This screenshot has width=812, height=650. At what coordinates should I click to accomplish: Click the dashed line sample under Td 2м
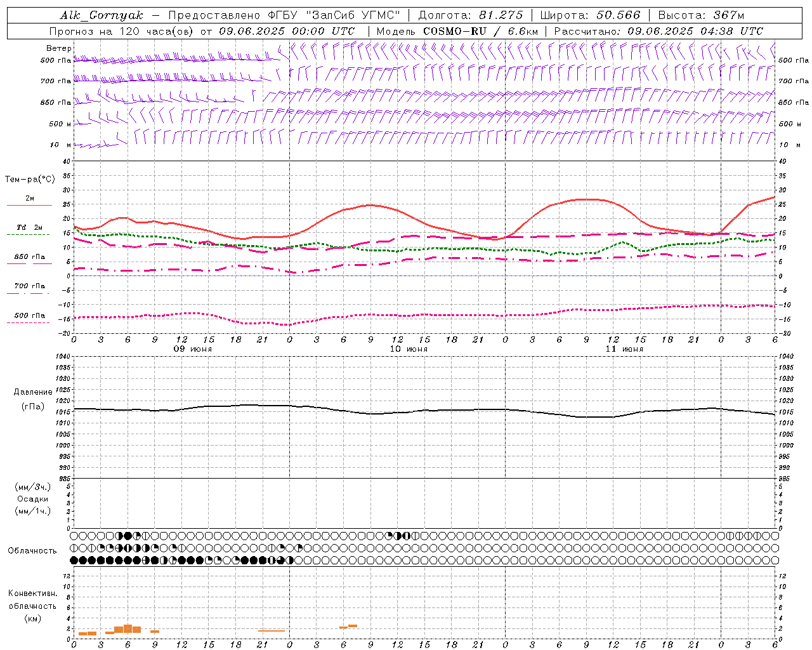point(29,234)
